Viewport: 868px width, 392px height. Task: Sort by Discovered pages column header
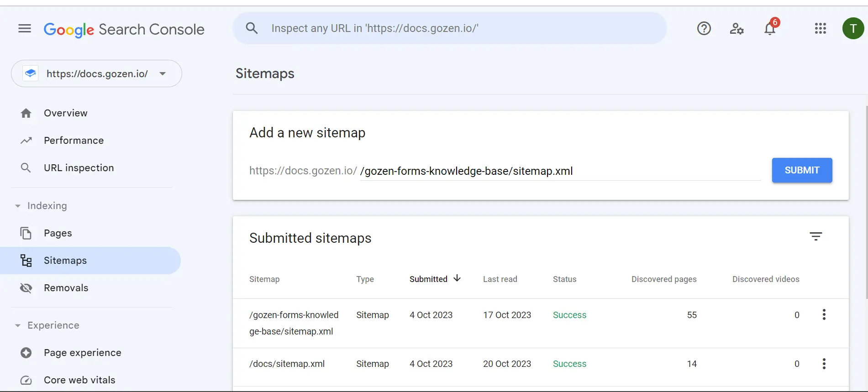point(664,279)
